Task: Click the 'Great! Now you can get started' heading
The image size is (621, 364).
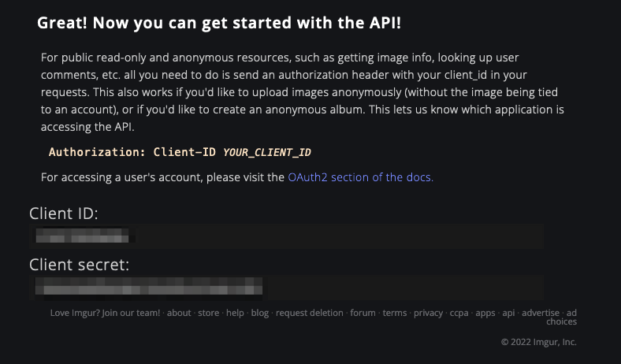Action: pos(219,23)
